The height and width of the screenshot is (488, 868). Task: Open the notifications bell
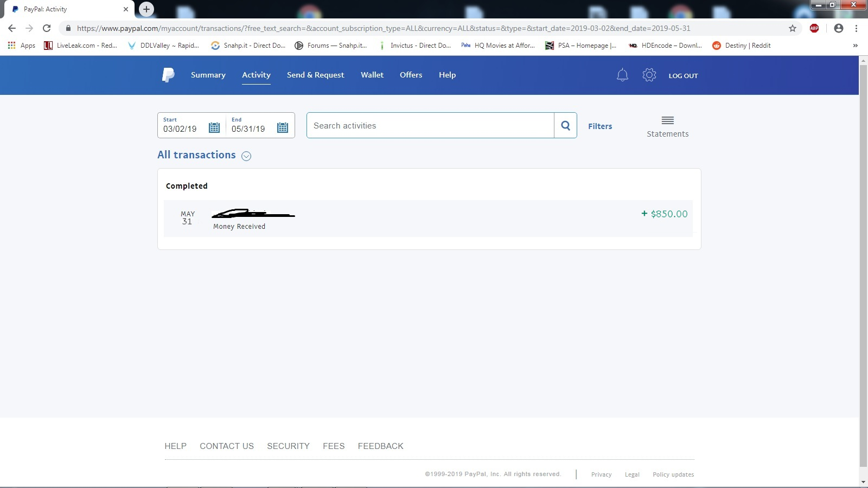click(622, 75)
